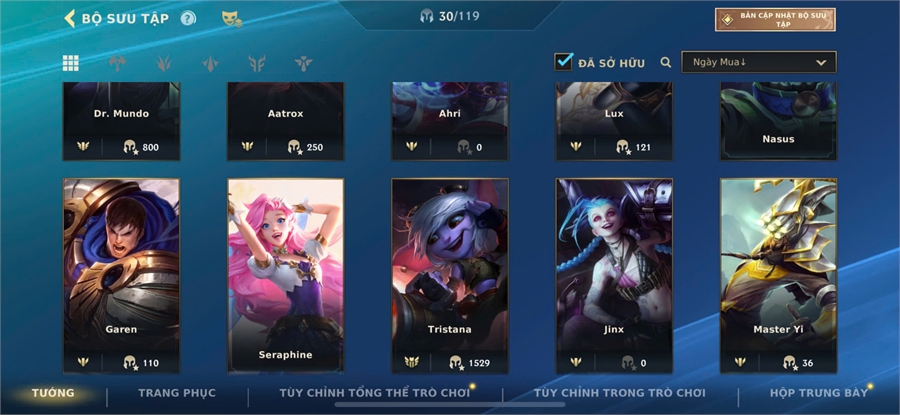The width and height of the screenshot is (900, 415).
Task: Filter by the second role icon after grid
Action: tap(164, 63)
